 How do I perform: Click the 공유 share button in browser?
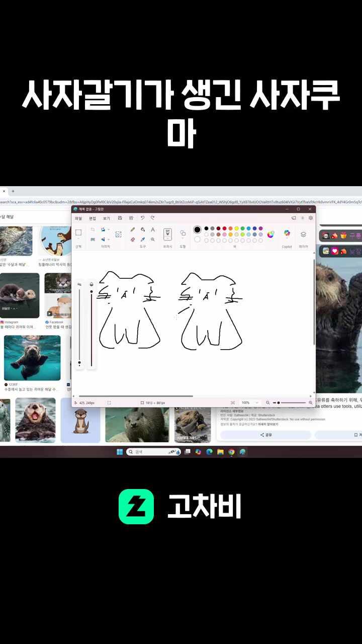(266, 435)
